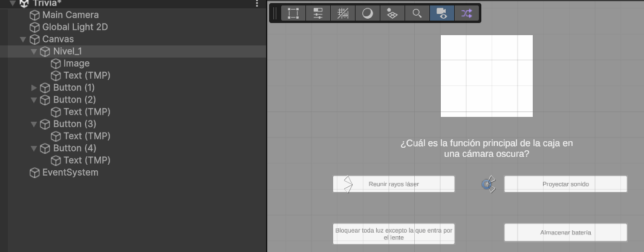Select the question text about cámara oscura

pyautogui.click(x=486, y=148)
